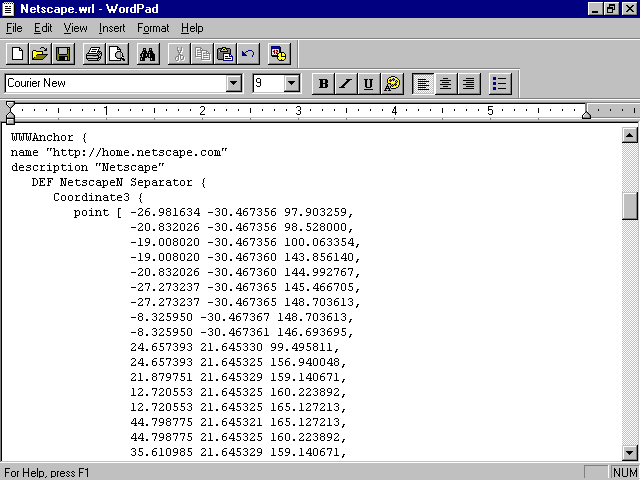Image resolution: width=640 pixels, height=480 pixels.
Task: Open the Format menu
Action: 153,28
